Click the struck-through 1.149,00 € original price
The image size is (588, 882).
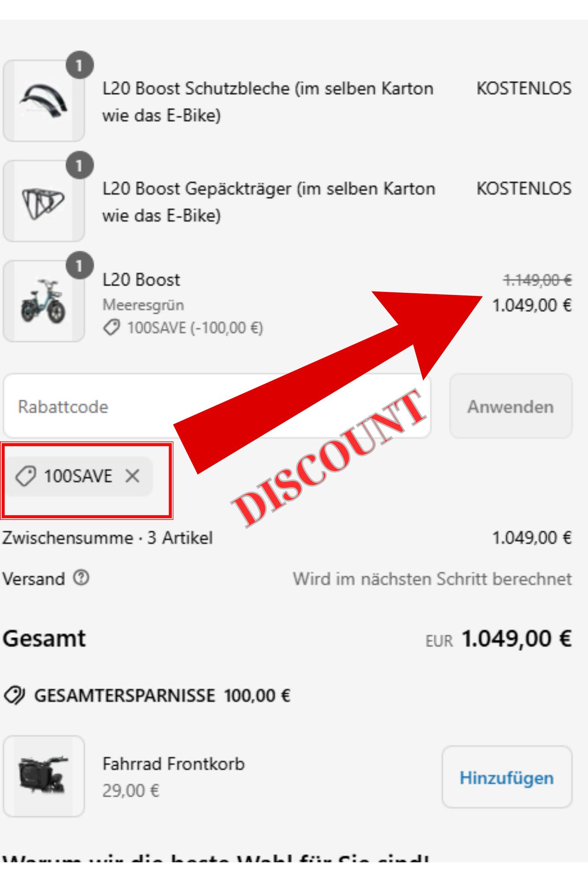tap(538, 280)
